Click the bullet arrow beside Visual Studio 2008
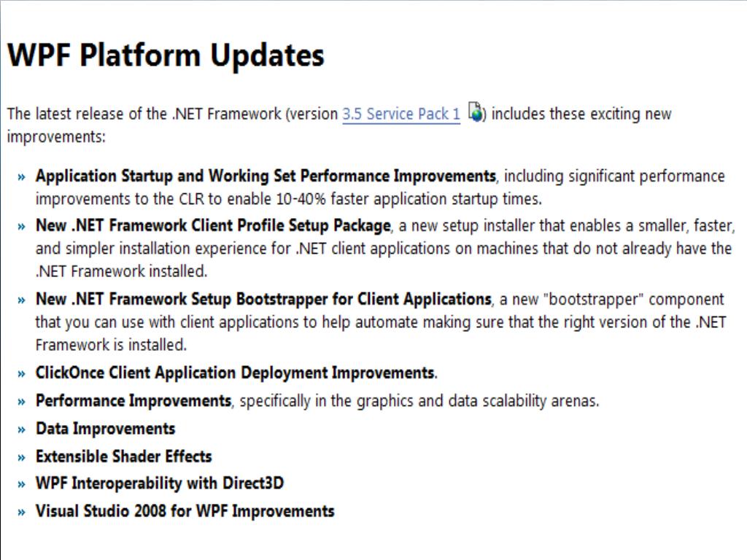The width and height of the screenshot is (747, 560). (21, 513)
